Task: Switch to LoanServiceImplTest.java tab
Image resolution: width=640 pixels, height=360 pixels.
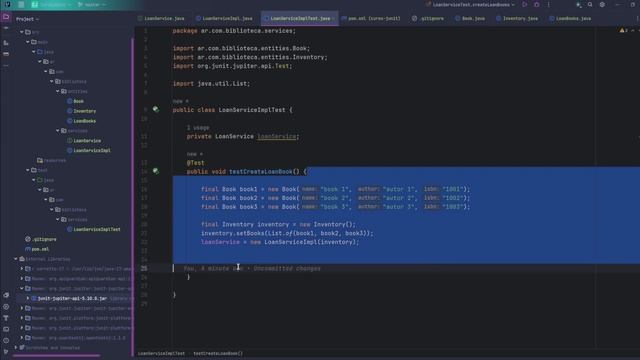Action: pyautogui.click(x=299, y=18)
